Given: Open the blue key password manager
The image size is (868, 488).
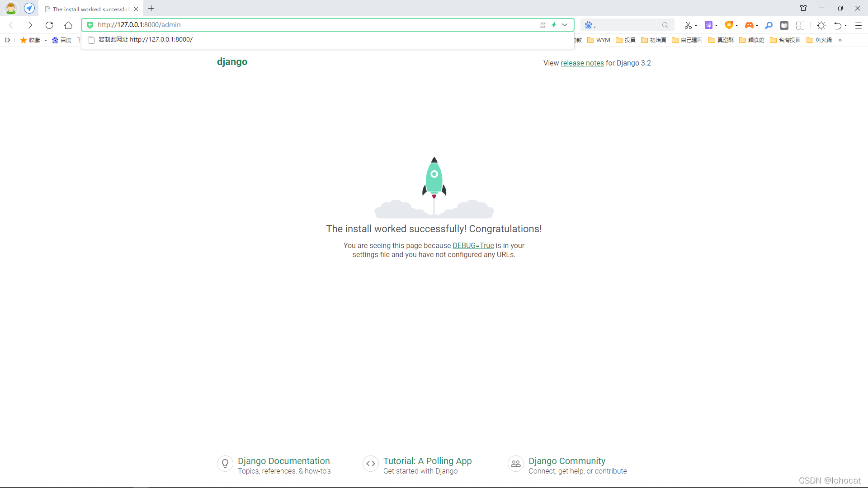Looking at the screenshot, I should [x=769, y=25].
